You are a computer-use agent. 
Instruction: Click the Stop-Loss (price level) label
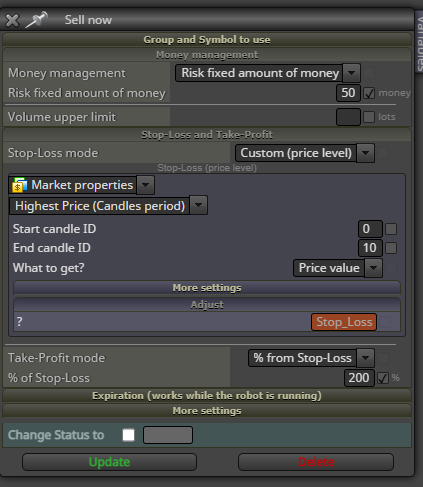(x=207, y=168)
